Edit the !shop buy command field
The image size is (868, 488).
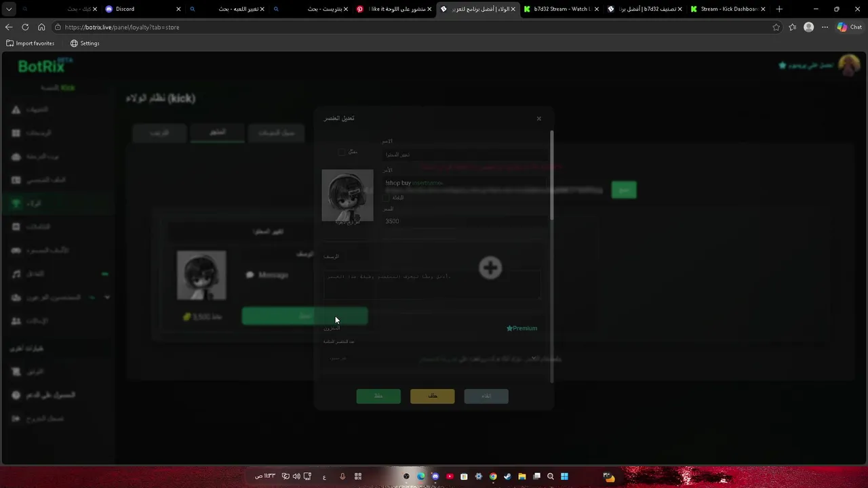click(x=465, y=183)
